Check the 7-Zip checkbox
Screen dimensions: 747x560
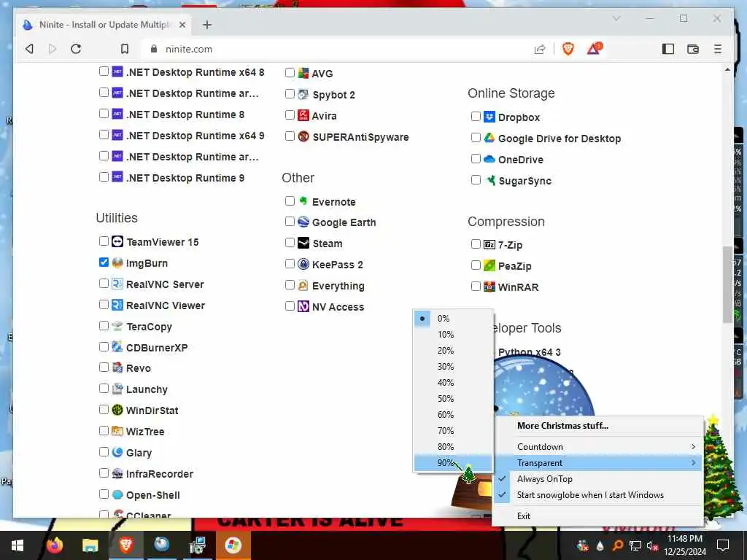pyautogui.click(x=476, y=244)
